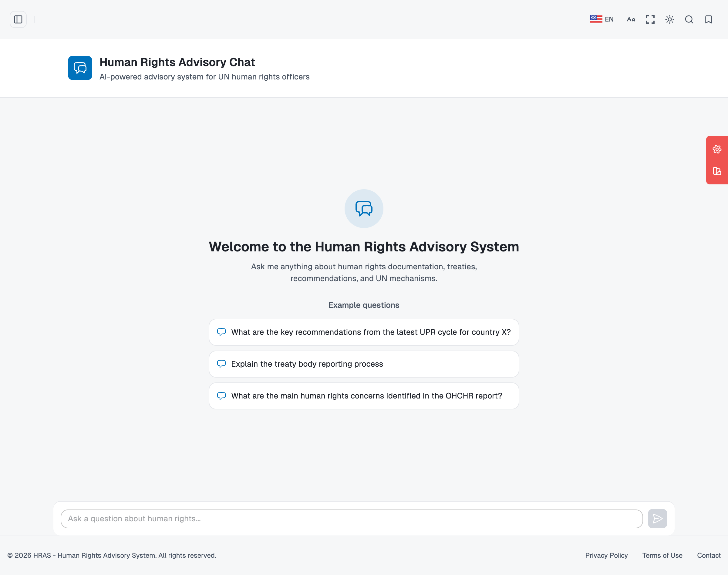Screen dimensions: 728x575
Task: Open settings gear in the red side panel
Action: tap(717, 149)
